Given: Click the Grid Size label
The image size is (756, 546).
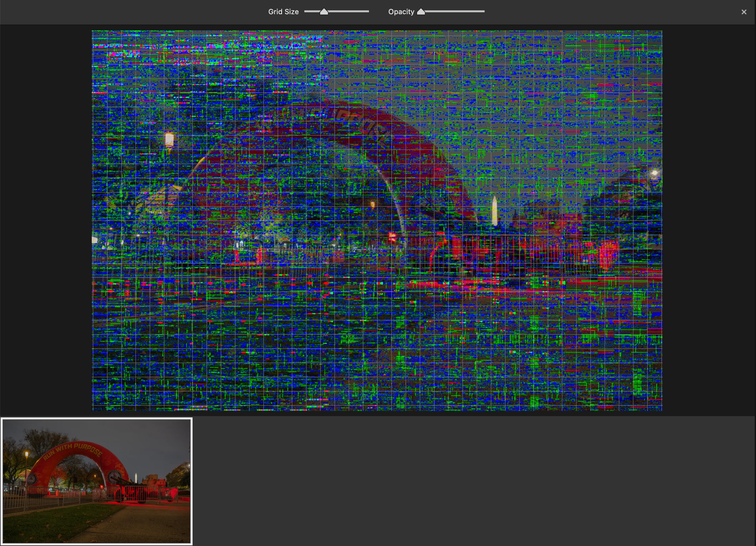Looking at the screenshot, I should click(283, 12).
